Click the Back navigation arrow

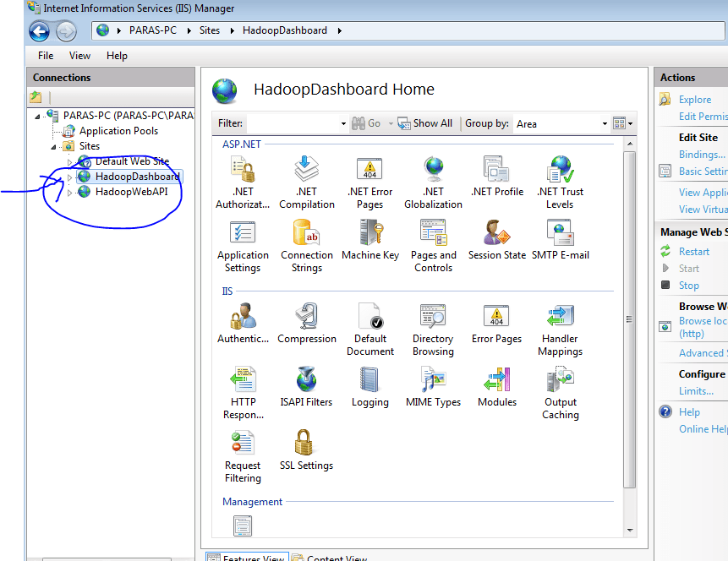(40, 31)
